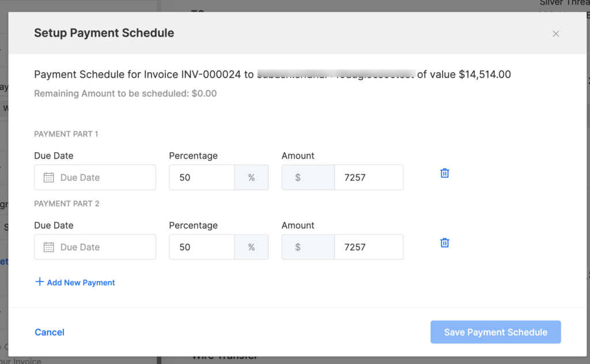Delete Payment Part 1 with trash icon
Viewport: 590px width, 364px height.
[x=445, y=173]
